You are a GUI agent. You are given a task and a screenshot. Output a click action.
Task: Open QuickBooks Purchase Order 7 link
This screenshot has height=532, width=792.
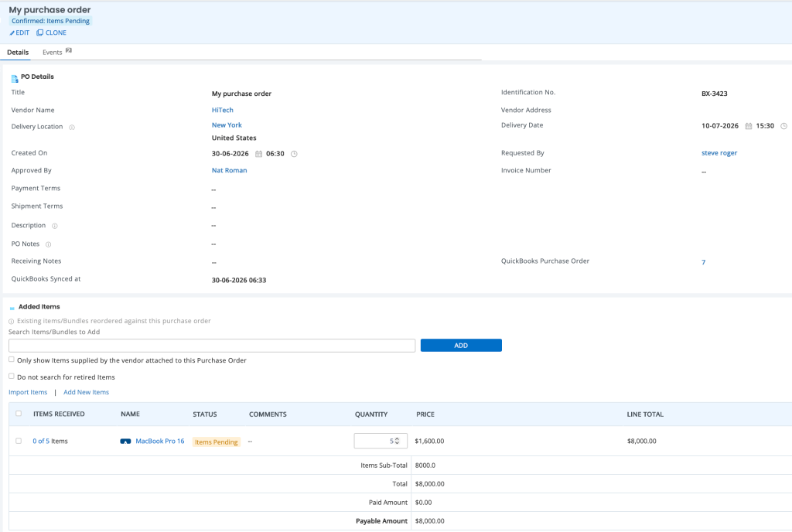(x=703, y=262)
